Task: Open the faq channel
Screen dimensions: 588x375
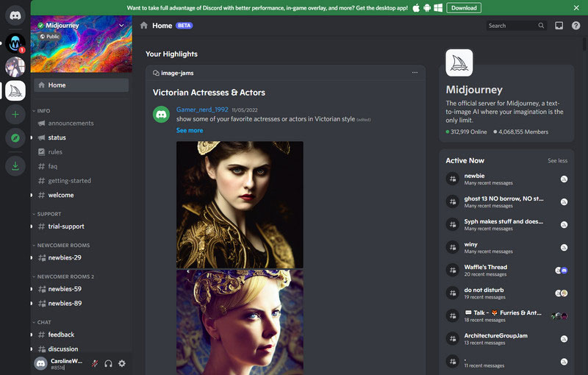Action: [81, 166]
